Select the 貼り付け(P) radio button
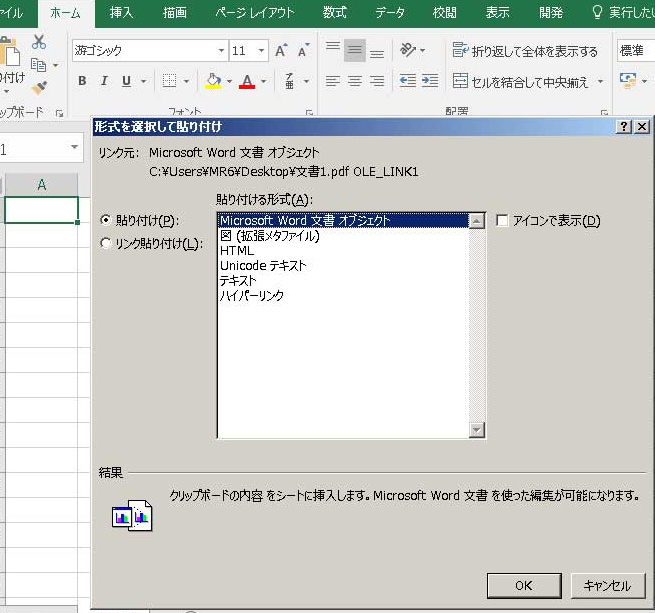 click(106, 220)
